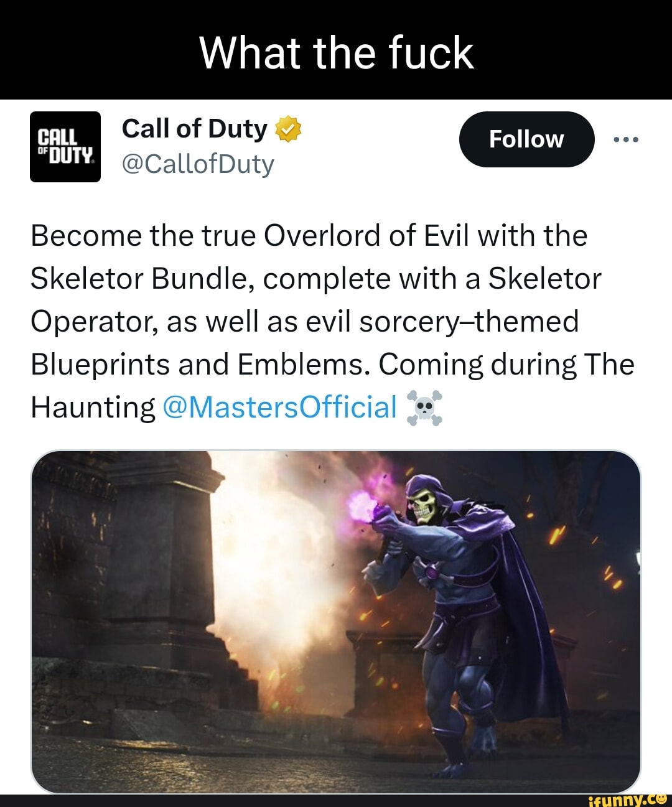The width and height of the screenshot is (672, 807).
Task: Open the three-dot more options menu
Action: [626, 140]
